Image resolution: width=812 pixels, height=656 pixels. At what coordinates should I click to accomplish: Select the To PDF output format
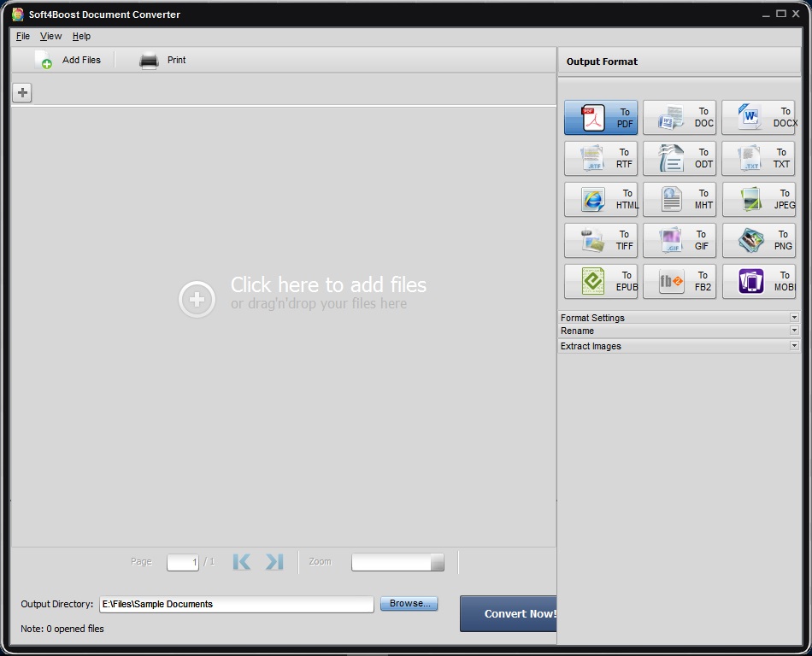(601, 117)
